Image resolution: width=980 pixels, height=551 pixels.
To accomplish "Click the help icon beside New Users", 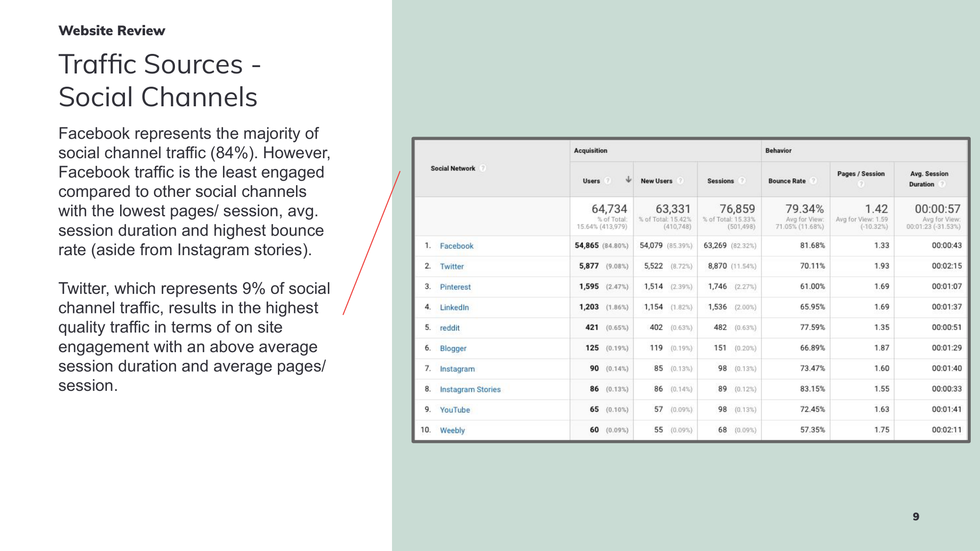I will [680, 181].
